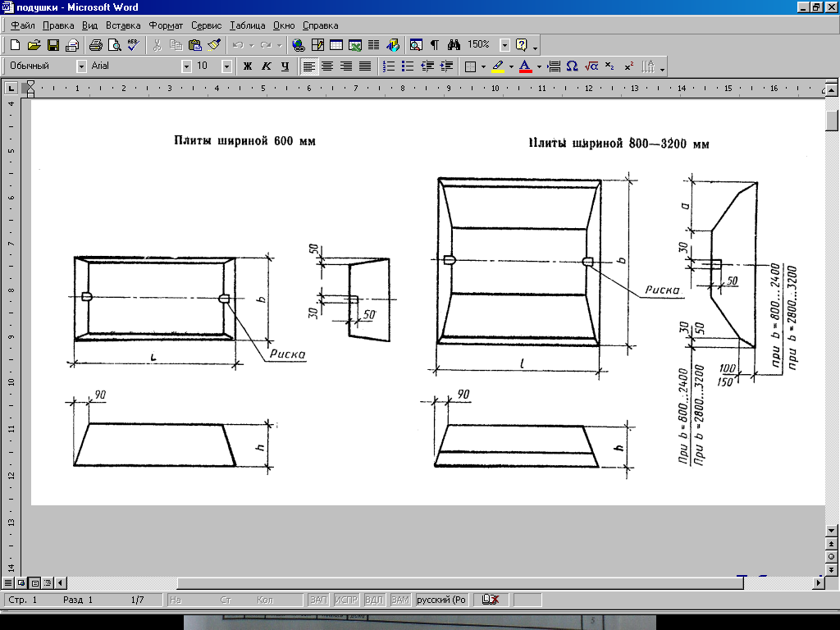Apply superscript formatting icon
This screenshot has height=630, width=840.
click(x=628, y=66)
